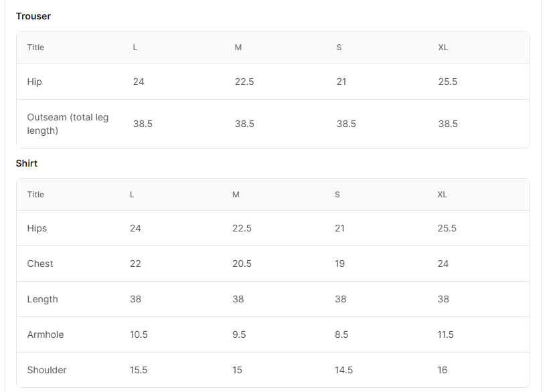The width and height of the screenshot is (545, 392).
Task: Click the Shirt M column header
Action: click(236, 195)
